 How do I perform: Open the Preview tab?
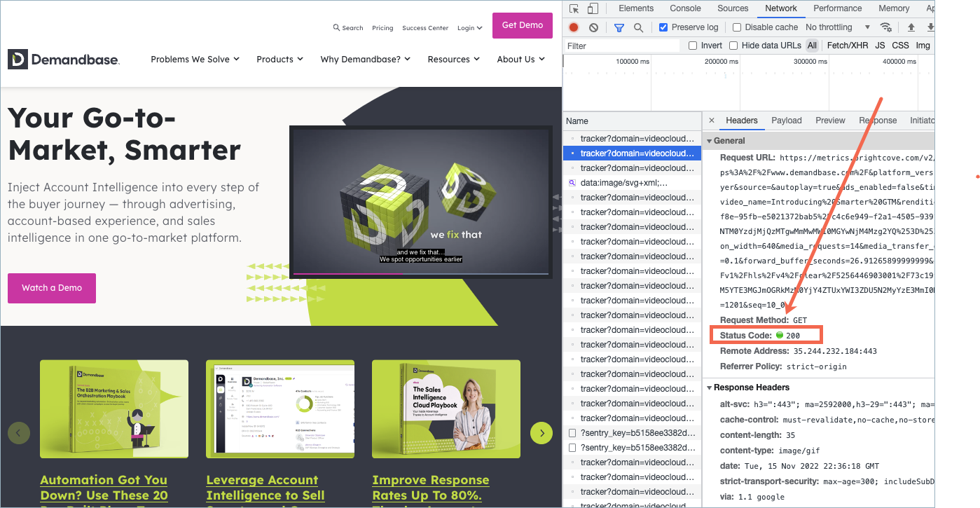(x=830, y=121)
